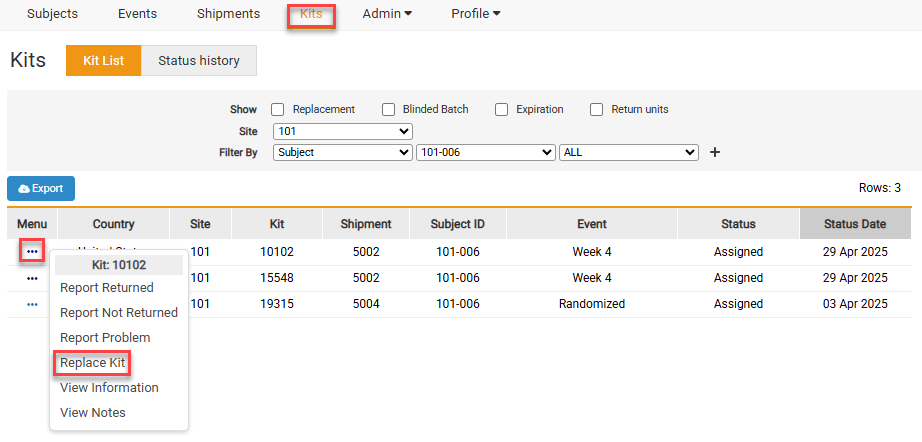The width and height of the screenshot is (922, 442).
Task: Expand the Filter By Subject dropdown
Action: 342,153
